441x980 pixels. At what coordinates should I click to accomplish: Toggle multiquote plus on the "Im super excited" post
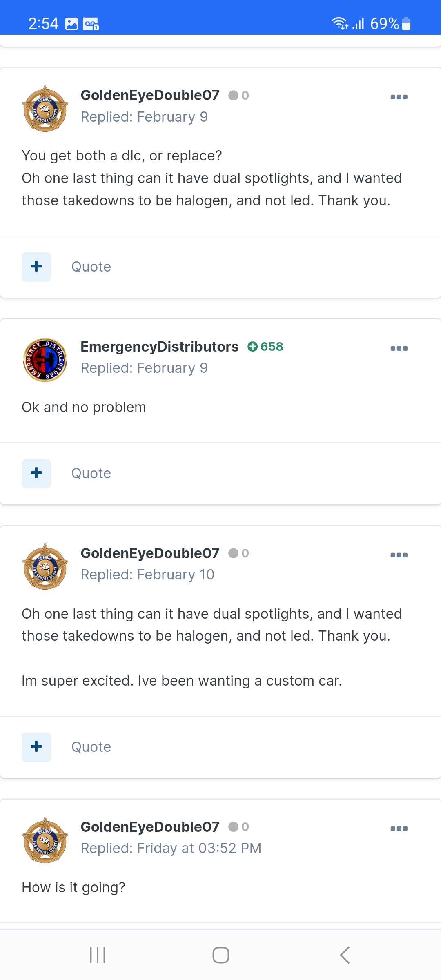point(36,747)
